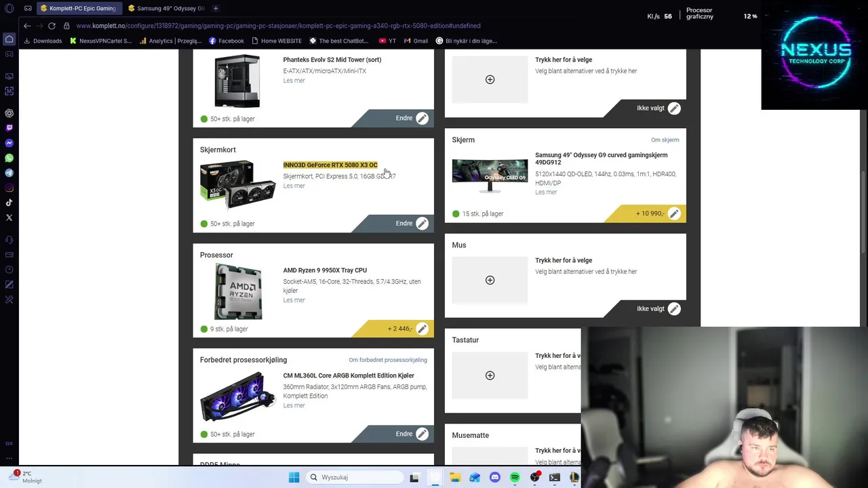Open Downloads bookmark

tap(43, 41)
